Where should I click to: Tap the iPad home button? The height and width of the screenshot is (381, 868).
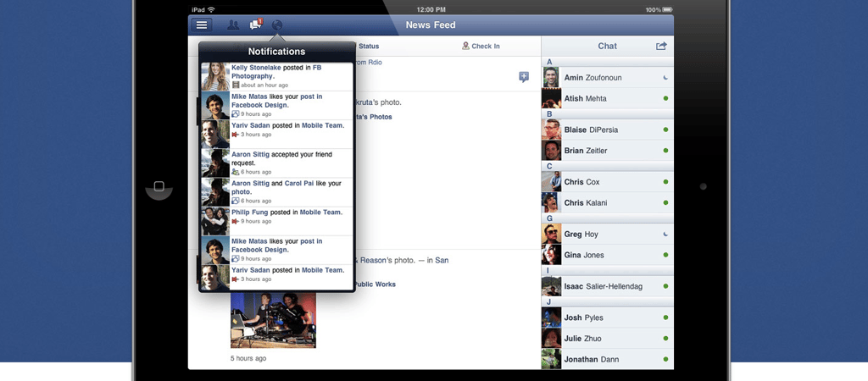tap(159, 186)
